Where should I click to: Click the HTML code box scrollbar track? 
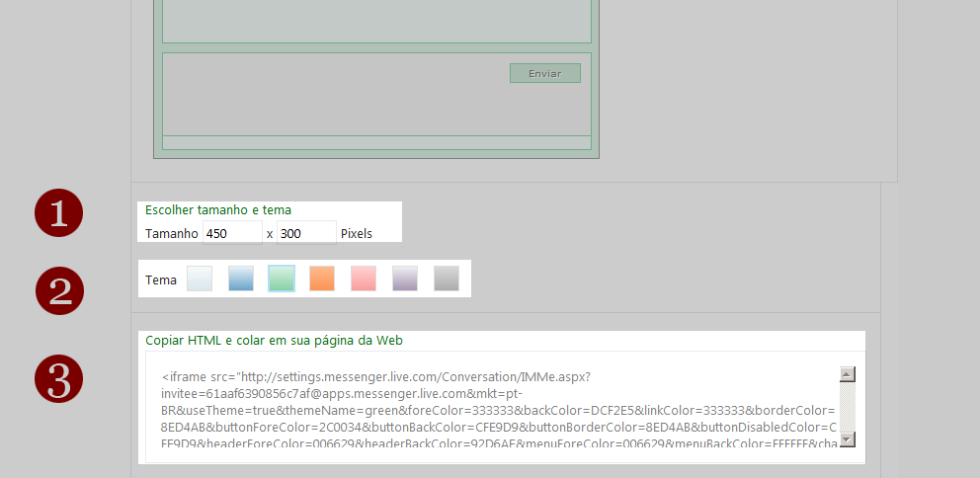847,407
